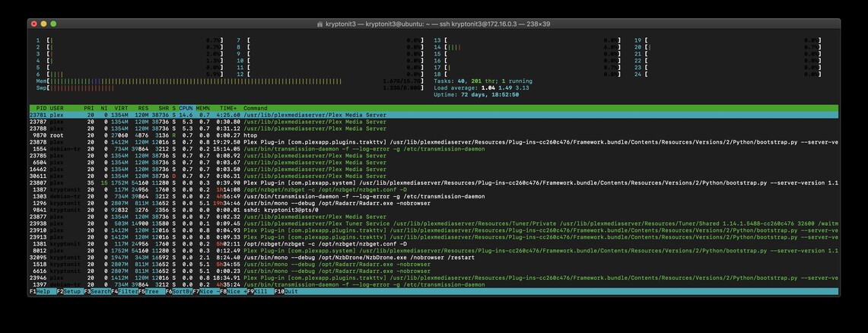This screenshot has width=868, height=333.
Task: Click the yellow minimize window button
Action: pyautogui.click(x=43, y=24)
